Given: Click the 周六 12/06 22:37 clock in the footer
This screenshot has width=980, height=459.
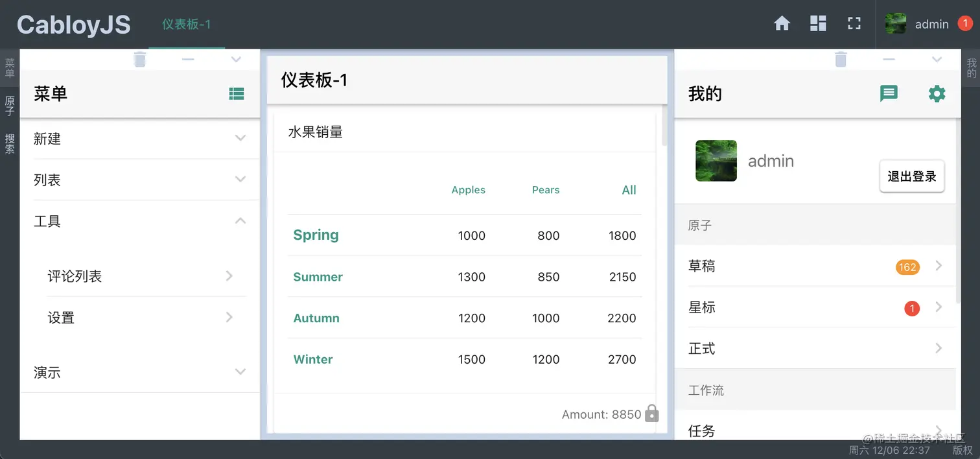Looking at the screenshot, I should coord(890,450).
